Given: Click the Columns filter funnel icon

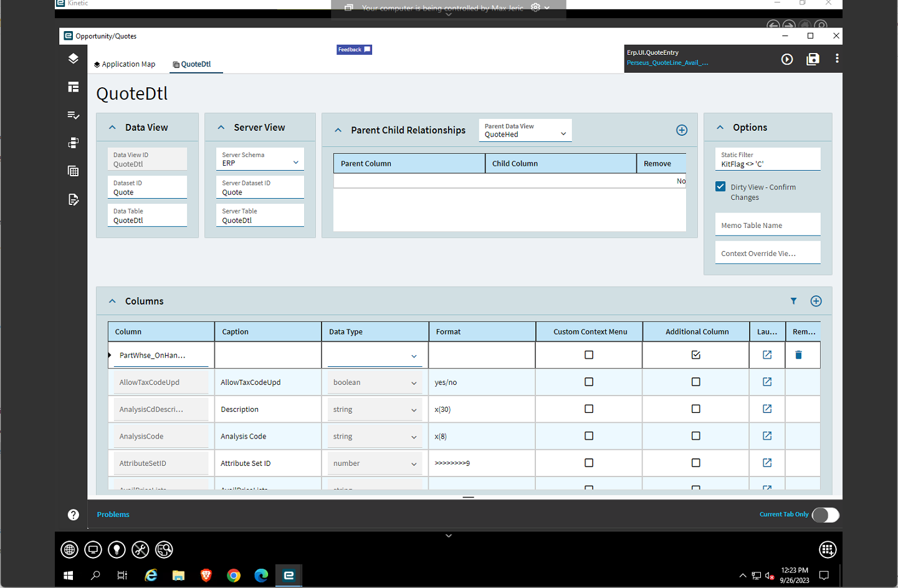Looking at the screenshot, I should 793,301.
